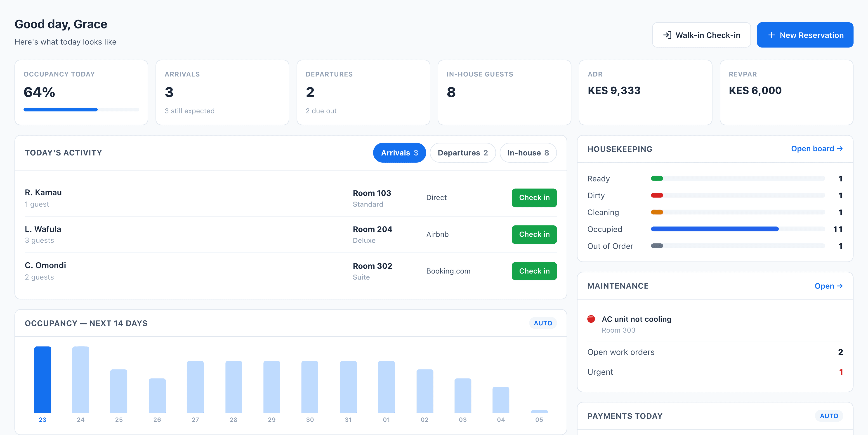Click the RevPAR value KES 6,000
The width and height of the screenshot is (868, 435).
pyautogui.click(x=755, y=90)
